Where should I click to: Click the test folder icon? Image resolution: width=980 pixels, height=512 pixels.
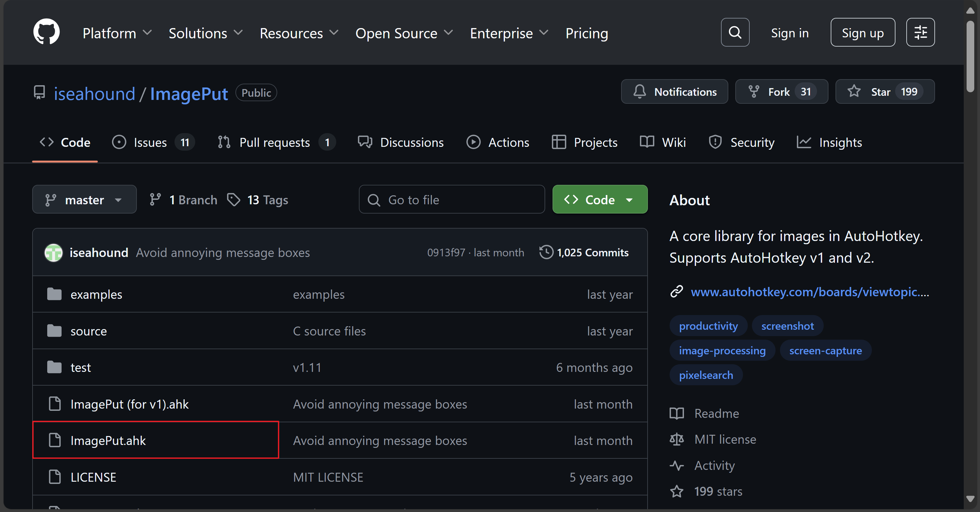(x=55, y=367)
